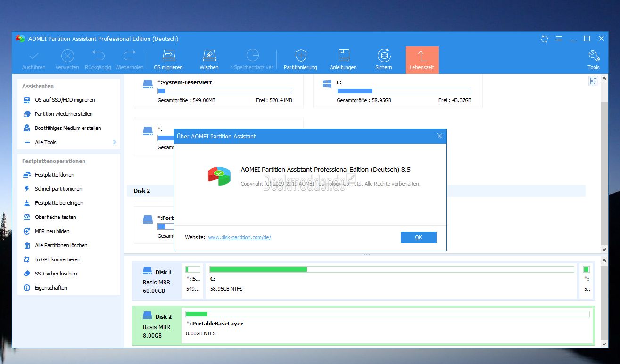
Task: Open the Partitionierung shield tool
Action: [300, 59]
